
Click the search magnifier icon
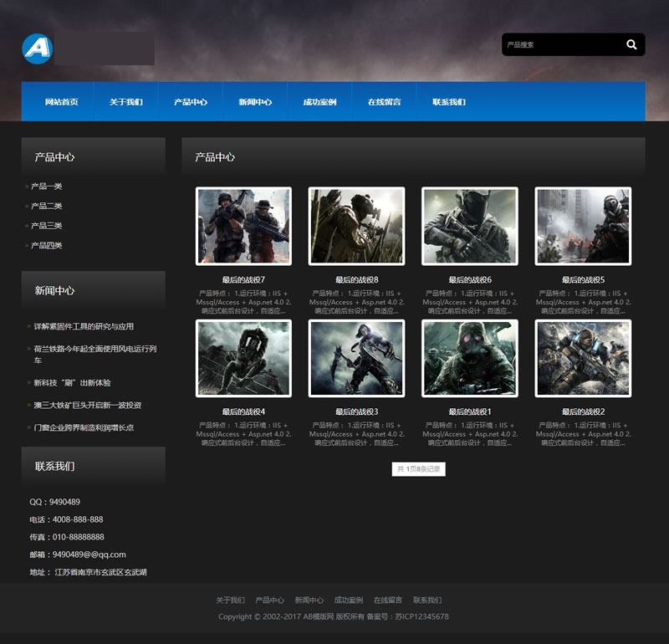pos(631,44)
